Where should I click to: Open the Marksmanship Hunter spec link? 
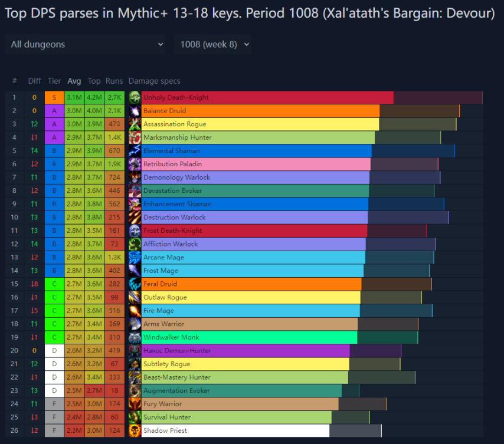tap(177, 137)
